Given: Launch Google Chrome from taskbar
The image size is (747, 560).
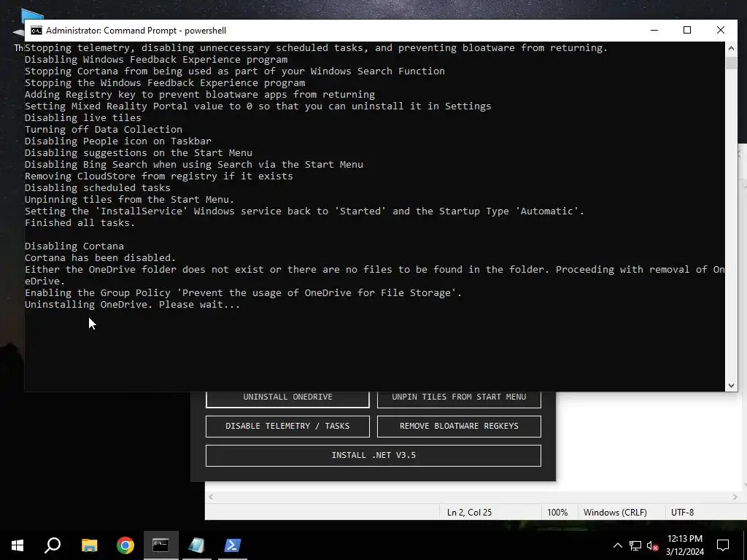Looking at the screenshot, I should [125, 545].
